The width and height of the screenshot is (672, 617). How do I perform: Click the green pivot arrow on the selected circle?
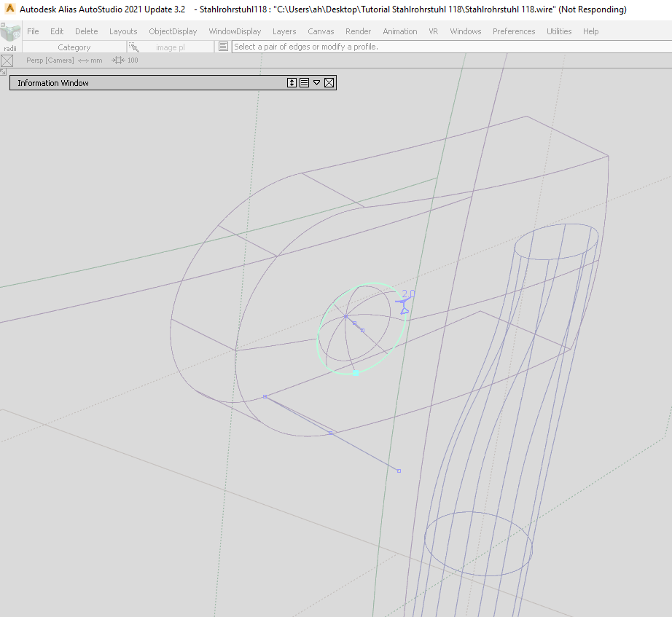[x=356, y=373]
